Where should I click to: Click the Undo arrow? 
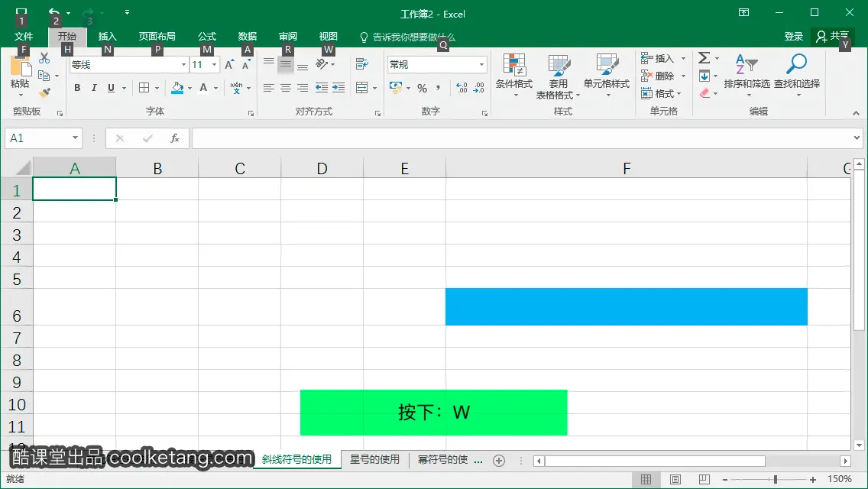(x=53, y=11)
